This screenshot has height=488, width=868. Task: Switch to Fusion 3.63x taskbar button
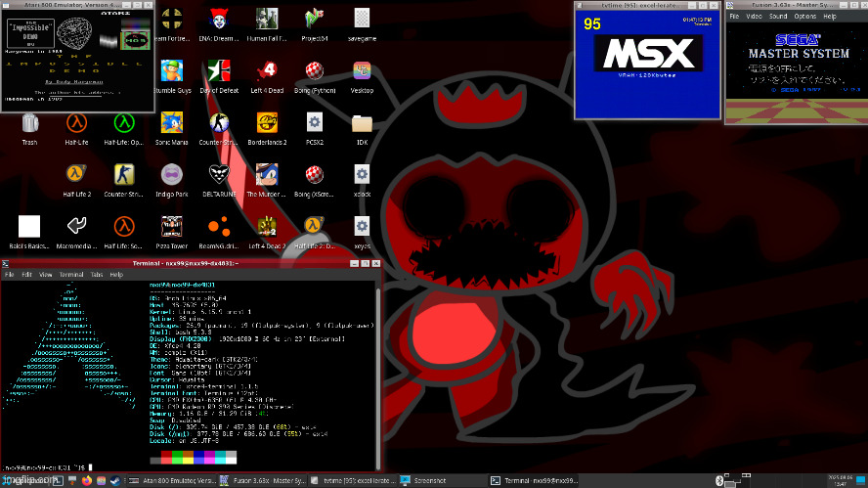[x=262, y=481]
